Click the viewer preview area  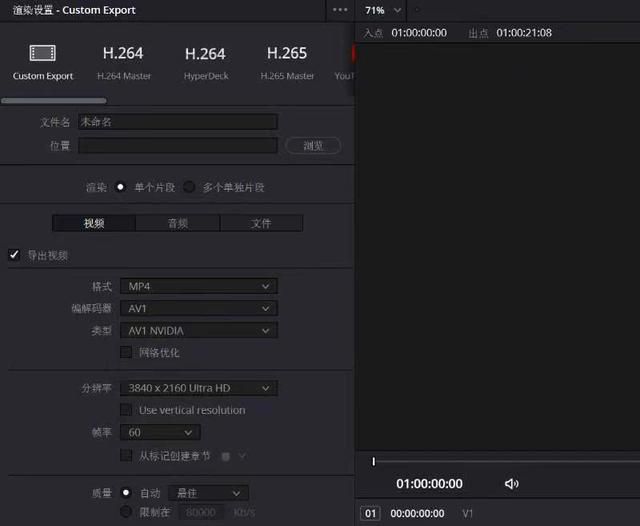(498, 247)
